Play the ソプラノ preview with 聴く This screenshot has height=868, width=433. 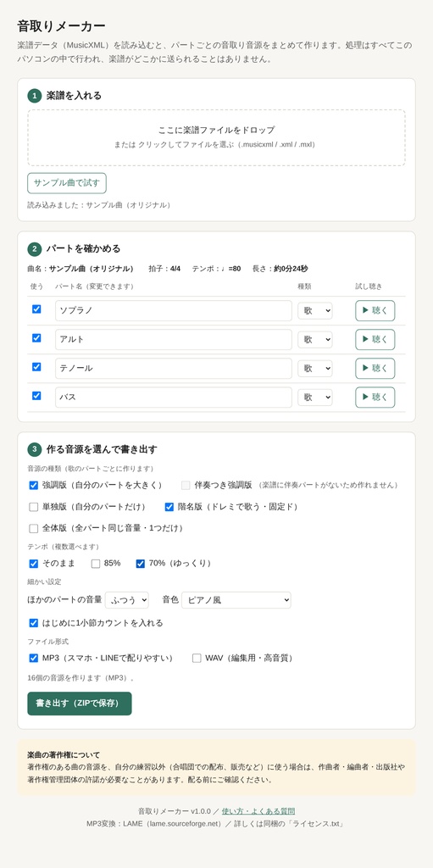pyautogui.click(x=375, y=311)
